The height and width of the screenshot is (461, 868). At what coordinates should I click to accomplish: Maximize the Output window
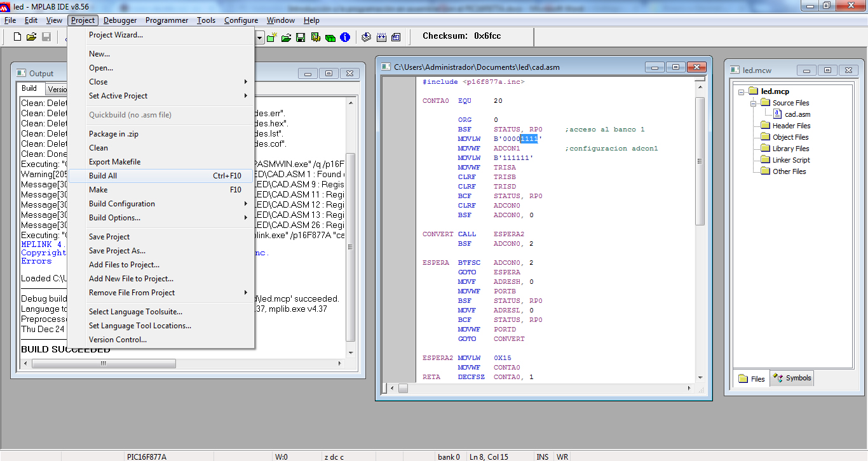click(x=329, y=74)
